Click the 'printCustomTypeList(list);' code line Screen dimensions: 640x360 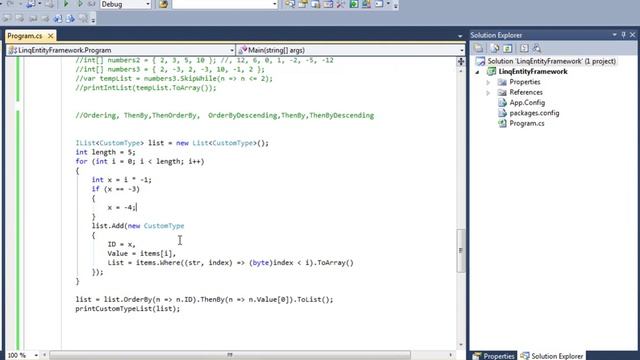click(127, 309)
